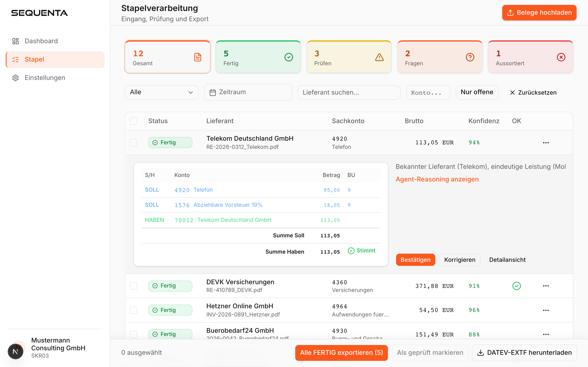Click X-circle icon on Aussortiert card
The image size is (588, 367).
pyautogui.click(x=561, y=57)
